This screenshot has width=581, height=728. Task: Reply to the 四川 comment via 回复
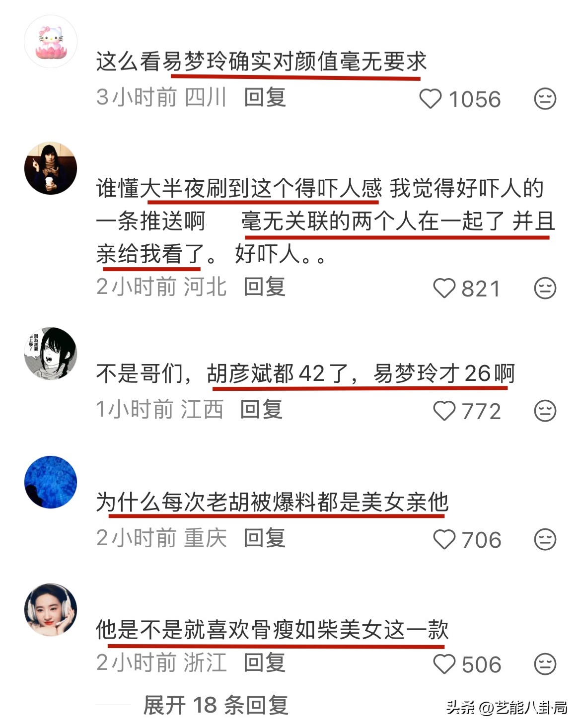pyautogui.click(x=265, y=97)
